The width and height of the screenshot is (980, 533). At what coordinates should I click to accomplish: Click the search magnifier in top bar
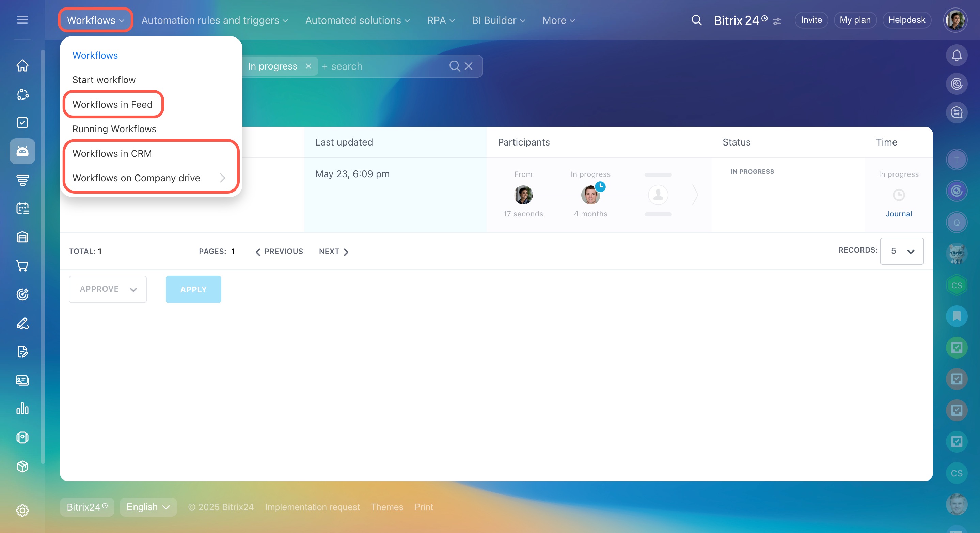696,20
